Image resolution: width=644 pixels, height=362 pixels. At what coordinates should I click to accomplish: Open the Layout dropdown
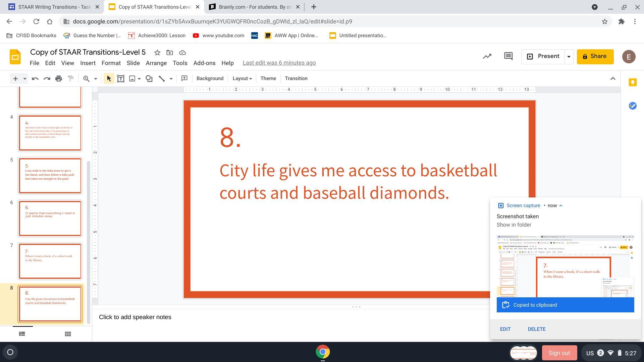(x=242, y=78)
